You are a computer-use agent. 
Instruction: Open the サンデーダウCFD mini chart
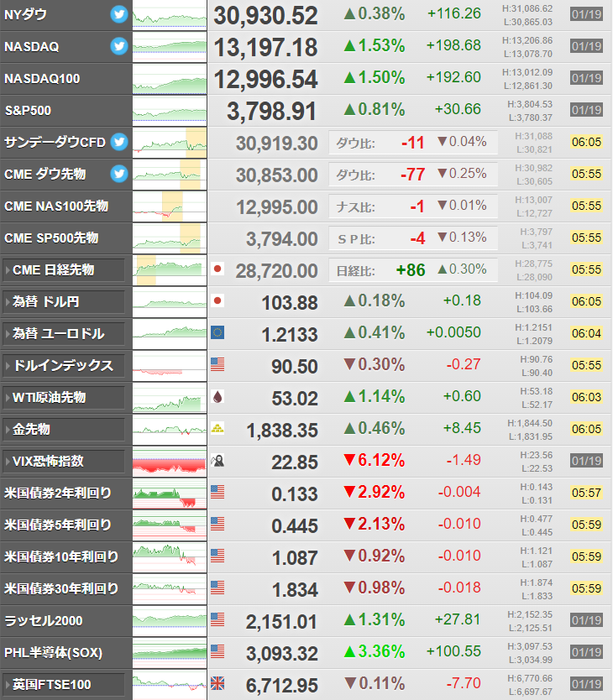170,143
